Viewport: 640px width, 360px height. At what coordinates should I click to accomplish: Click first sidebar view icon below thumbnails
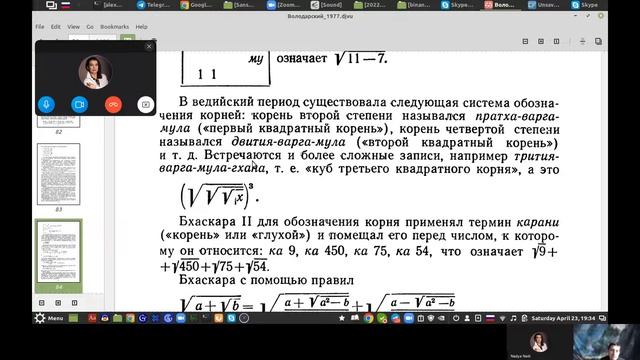[x=42, y=303]
